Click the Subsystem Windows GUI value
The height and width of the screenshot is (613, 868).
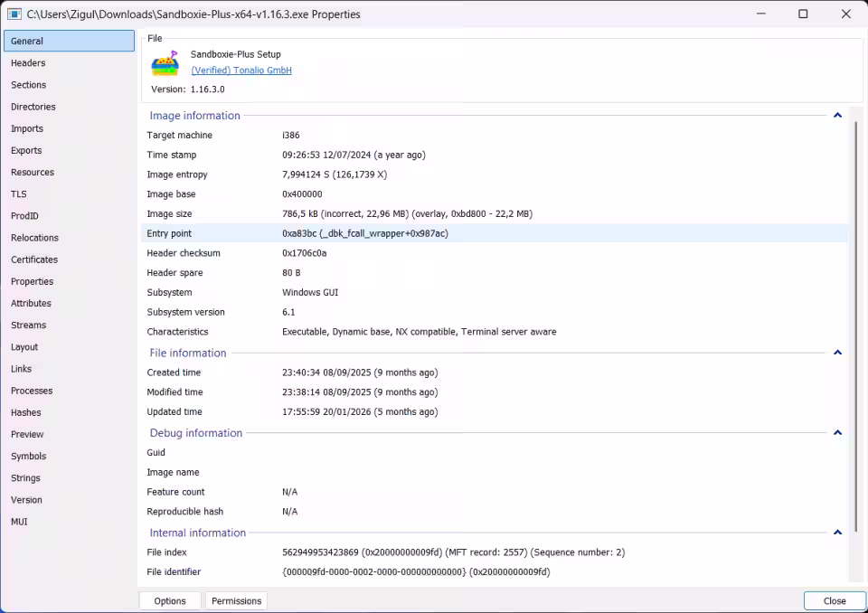[x=310, y=292]
